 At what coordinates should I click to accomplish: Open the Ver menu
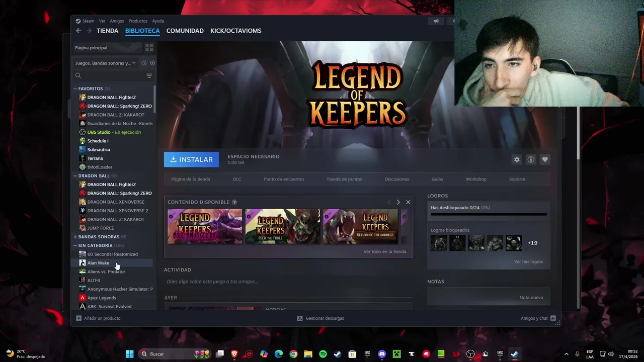(102, 21)
